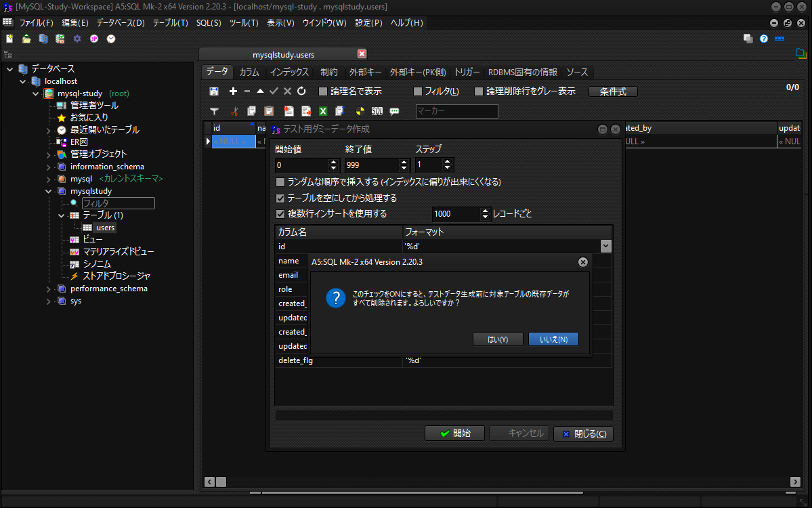Enable ランダムな順序で挿入する checkbox
Screen dimensions: 812x508
[280, 182]
